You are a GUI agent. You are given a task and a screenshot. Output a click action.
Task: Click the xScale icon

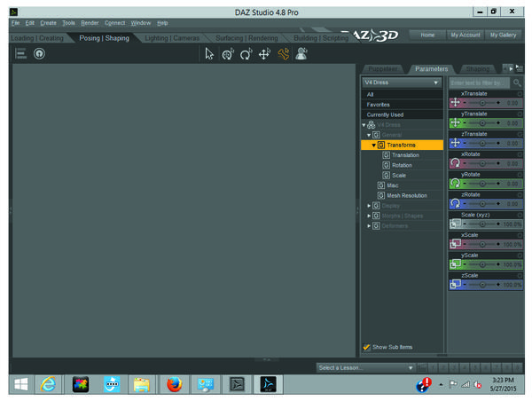[x=456, y=244]
